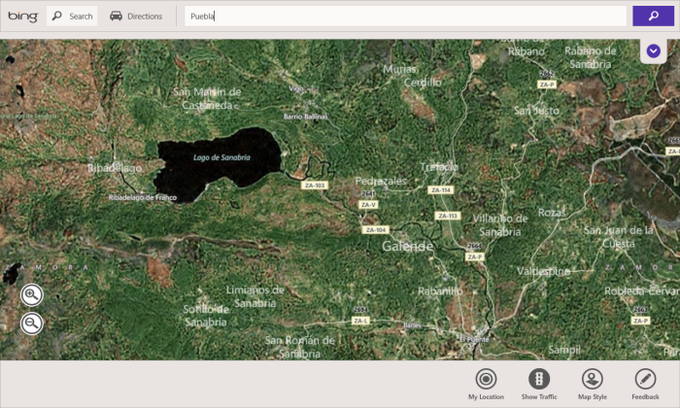
Task: Click the Valdespino label
Action: pos(543,271)
